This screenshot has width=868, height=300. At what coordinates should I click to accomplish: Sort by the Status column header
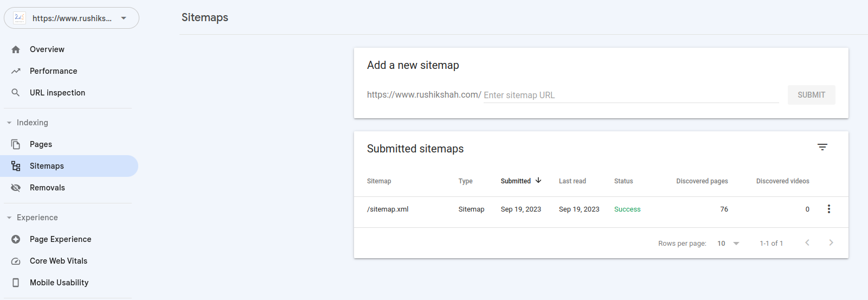click(623, 181)
